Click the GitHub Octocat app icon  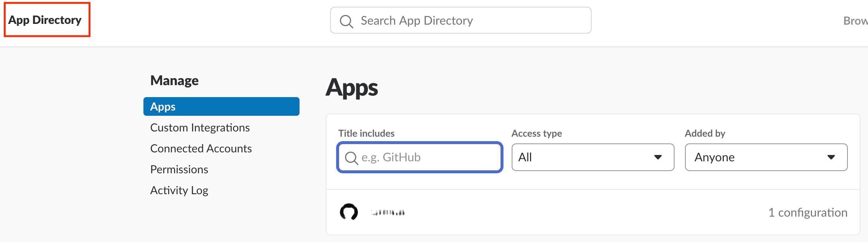(349, 212)
